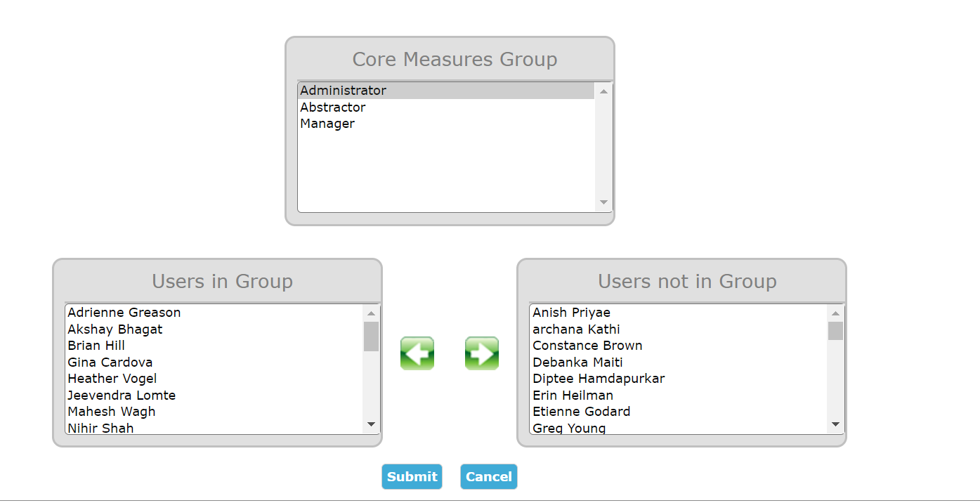Select Akshay Bhagat in Users in Group
980x503 pixels.
click(214, 329)
